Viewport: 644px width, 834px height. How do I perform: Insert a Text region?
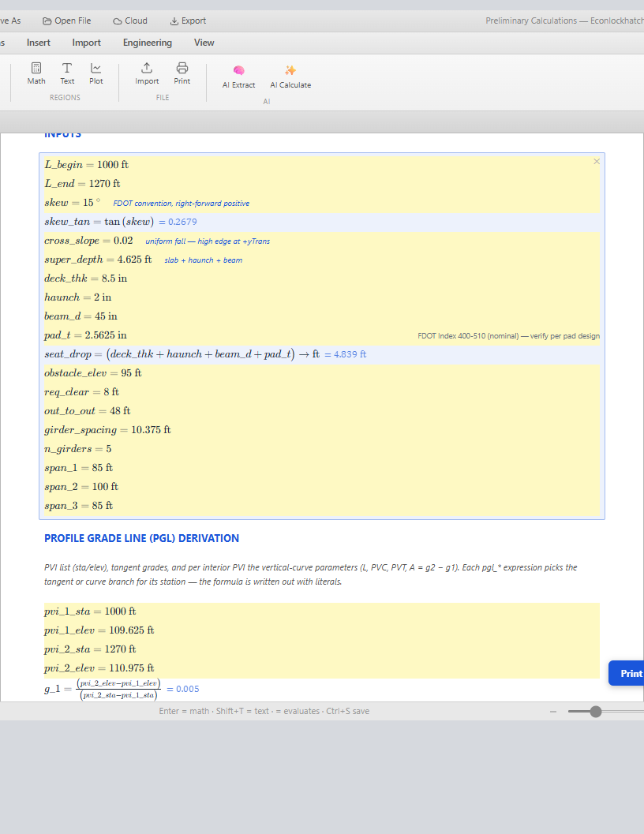click(x=67, y=73)
